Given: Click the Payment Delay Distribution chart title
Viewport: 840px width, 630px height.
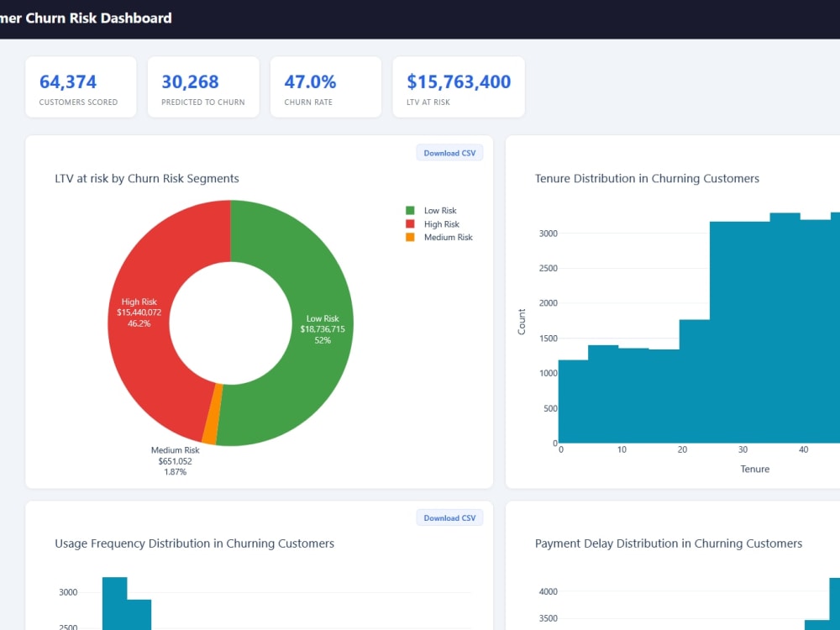Looking at the screenshot, I should pos(669,543).
